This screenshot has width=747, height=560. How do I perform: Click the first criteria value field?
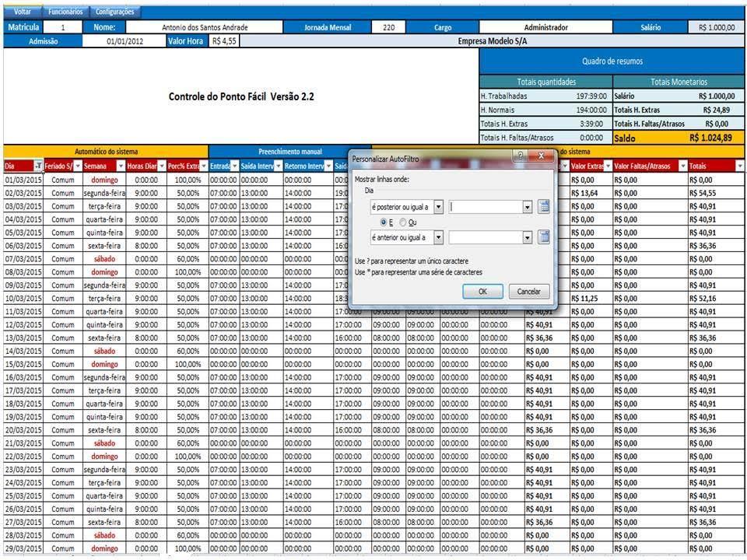tap(486, 207)
